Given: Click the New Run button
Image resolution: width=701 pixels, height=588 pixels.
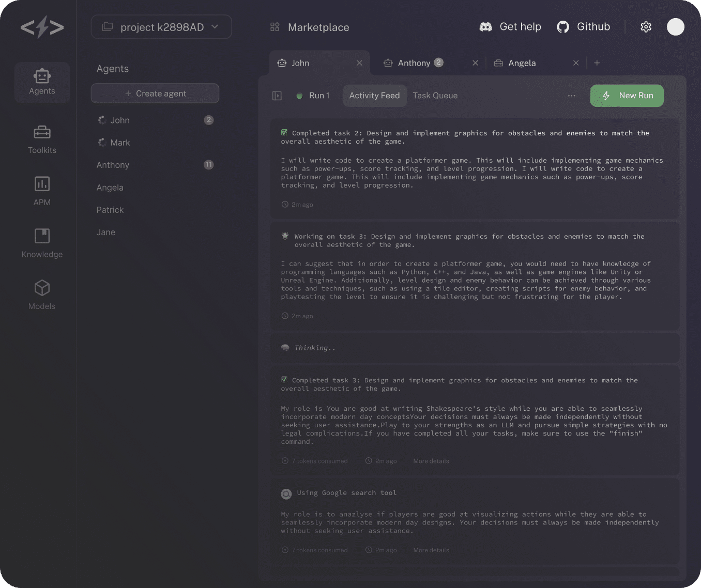Looking at the screenshot, I should coord(627,96).
